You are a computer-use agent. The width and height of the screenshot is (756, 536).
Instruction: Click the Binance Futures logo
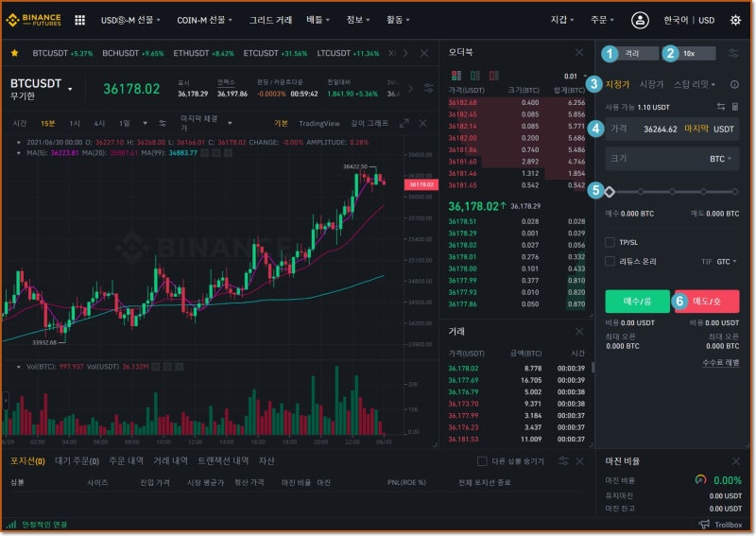(x=33, y=20)
